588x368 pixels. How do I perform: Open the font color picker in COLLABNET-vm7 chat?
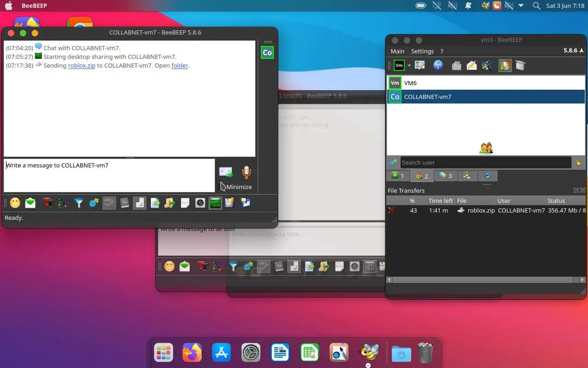tap(64, 203)
